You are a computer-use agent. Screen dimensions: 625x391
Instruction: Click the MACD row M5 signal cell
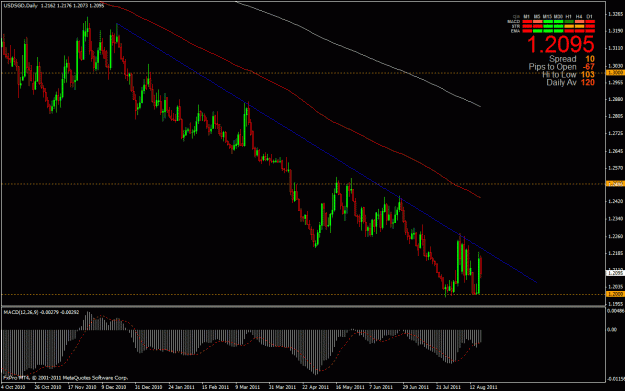(x=538, y=22)
